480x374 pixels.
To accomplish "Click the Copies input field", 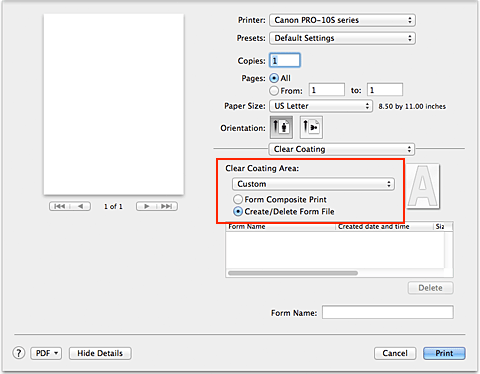I will tap(285, 60).
